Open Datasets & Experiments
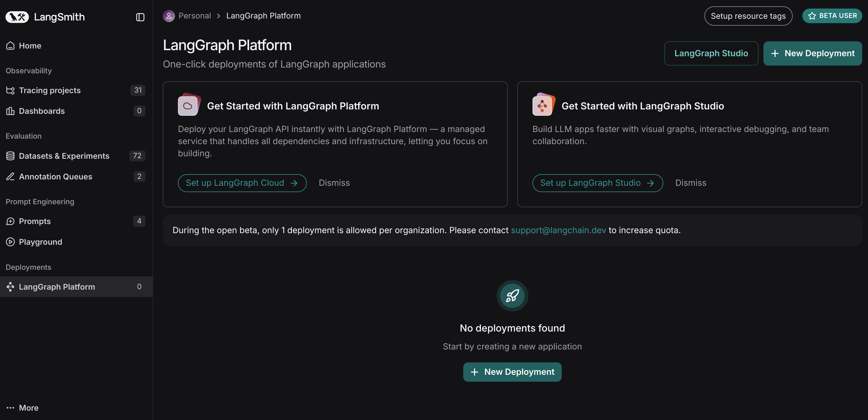This screenshot has height=420, width=868. (76, 156)
